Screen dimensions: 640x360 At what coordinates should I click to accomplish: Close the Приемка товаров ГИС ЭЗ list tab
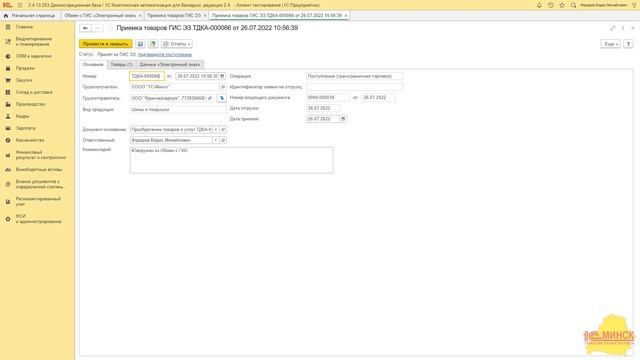[205, 16]
